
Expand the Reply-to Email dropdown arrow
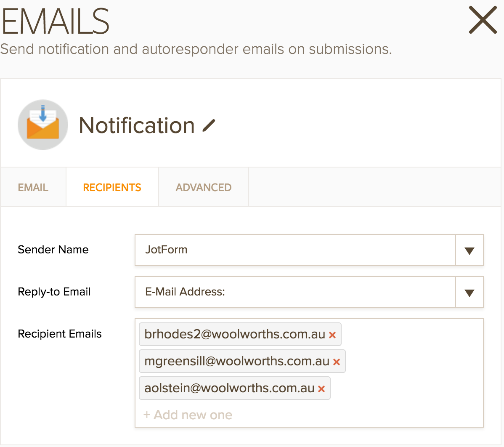tap(469, 293)
